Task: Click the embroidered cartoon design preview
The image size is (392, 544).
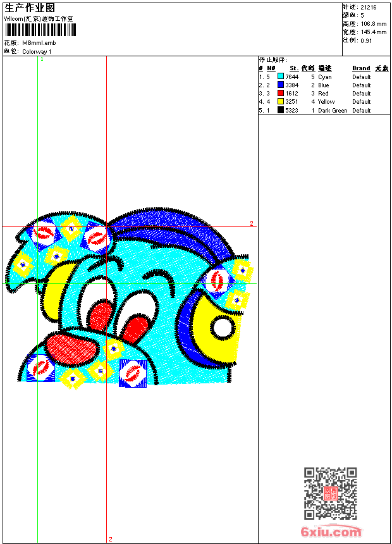Action: pos(129,298)
